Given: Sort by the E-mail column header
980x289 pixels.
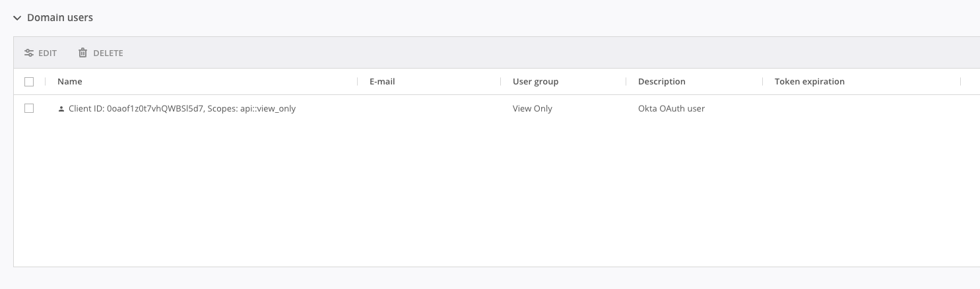Looking at the screenshot, I should 382,82.
